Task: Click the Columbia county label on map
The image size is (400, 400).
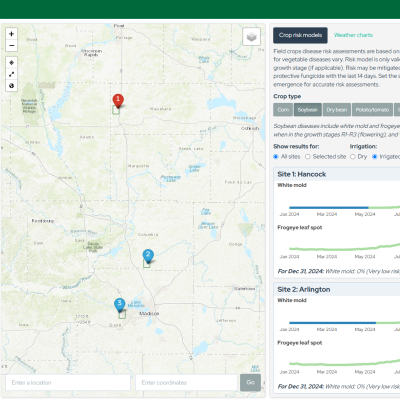Action: pos(148,235)
